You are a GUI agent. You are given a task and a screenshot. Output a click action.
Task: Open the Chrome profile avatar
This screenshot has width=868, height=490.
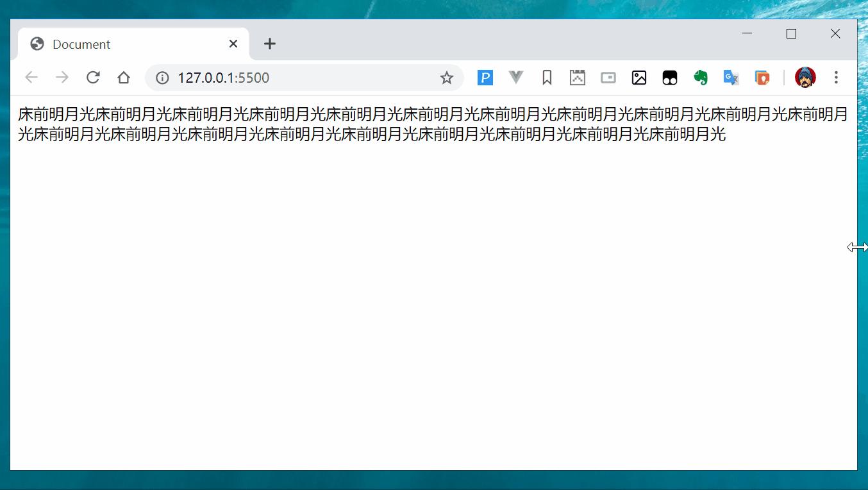tap(805, 77)
